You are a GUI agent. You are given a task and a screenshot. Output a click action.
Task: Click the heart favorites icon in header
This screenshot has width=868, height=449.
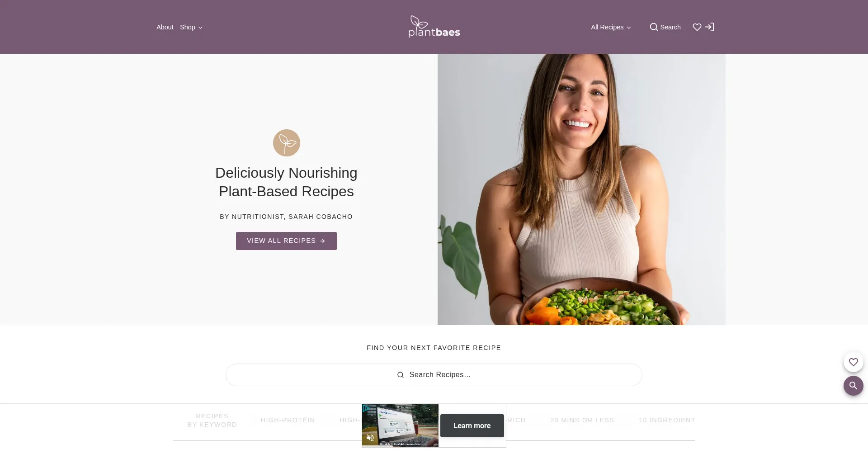[x=697, y=27]
